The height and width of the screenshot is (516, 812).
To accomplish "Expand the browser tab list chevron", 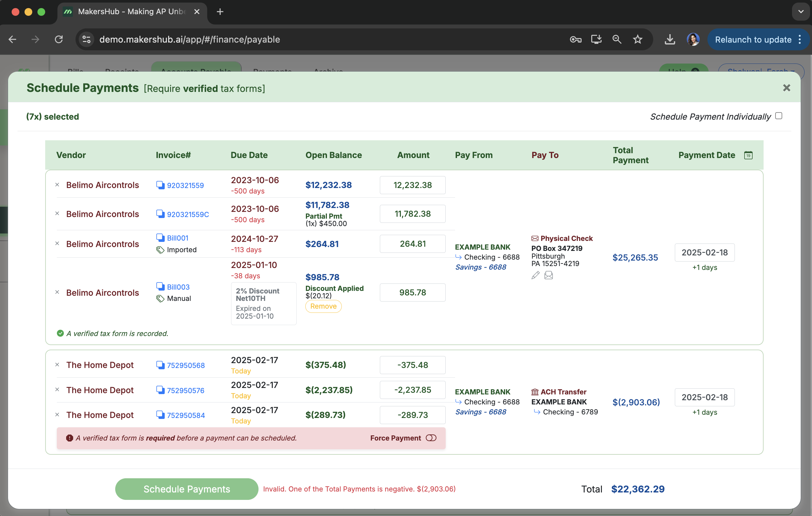I will pos(800,12).
